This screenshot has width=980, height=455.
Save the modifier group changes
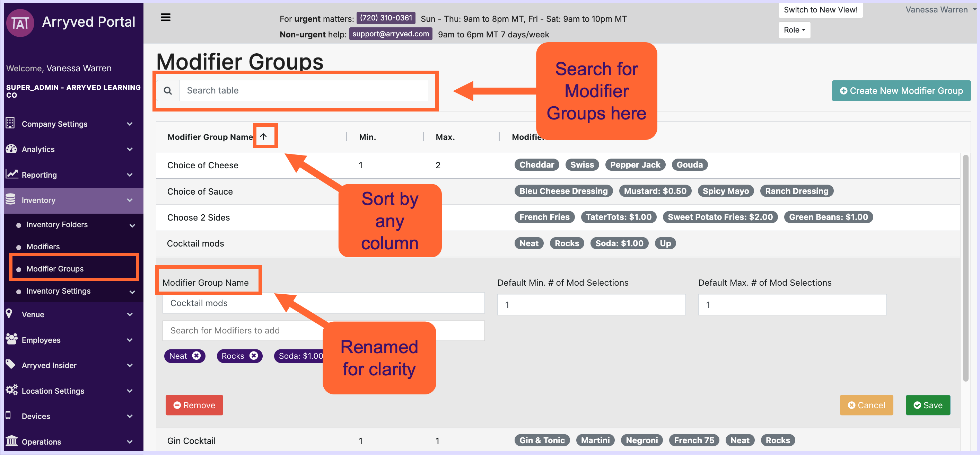click(x=927, y=405)
